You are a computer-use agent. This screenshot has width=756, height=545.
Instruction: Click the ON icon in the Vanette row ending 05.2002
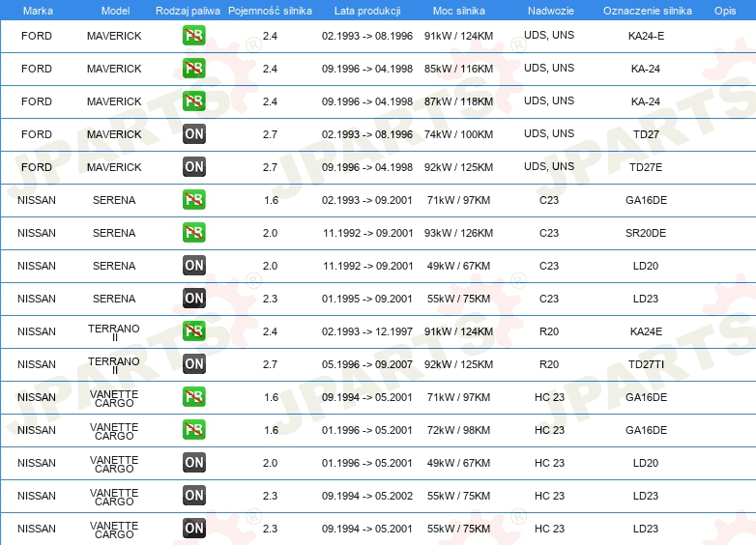click(193, 496)
